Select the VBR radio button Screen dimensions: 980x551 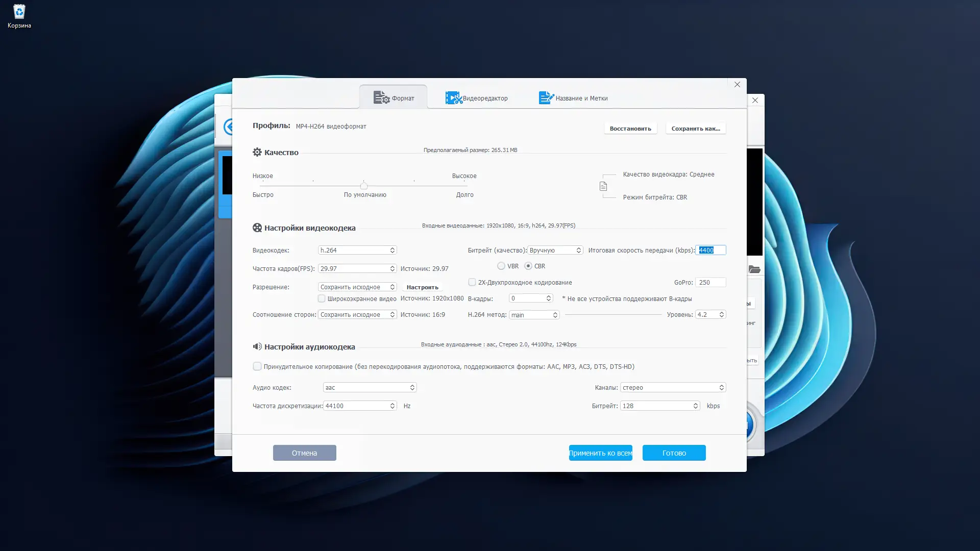[501, 266]
